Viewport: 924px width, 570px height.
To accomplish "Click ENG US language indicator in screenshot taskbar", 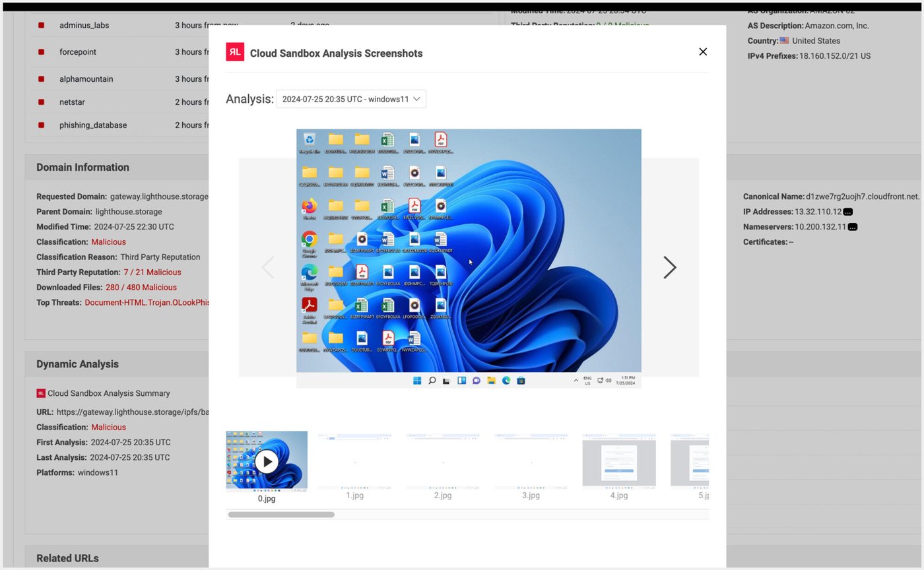I will click(587, 381).
